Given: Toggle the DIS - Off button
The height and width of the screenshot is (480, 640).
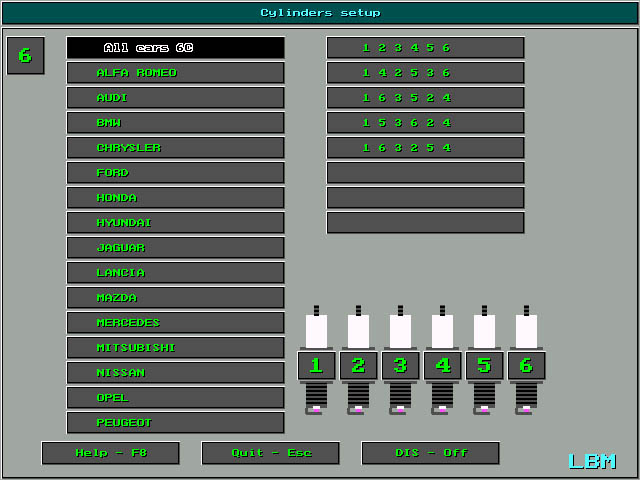Looking at the screenshot, I should click(x=431, y=453).
